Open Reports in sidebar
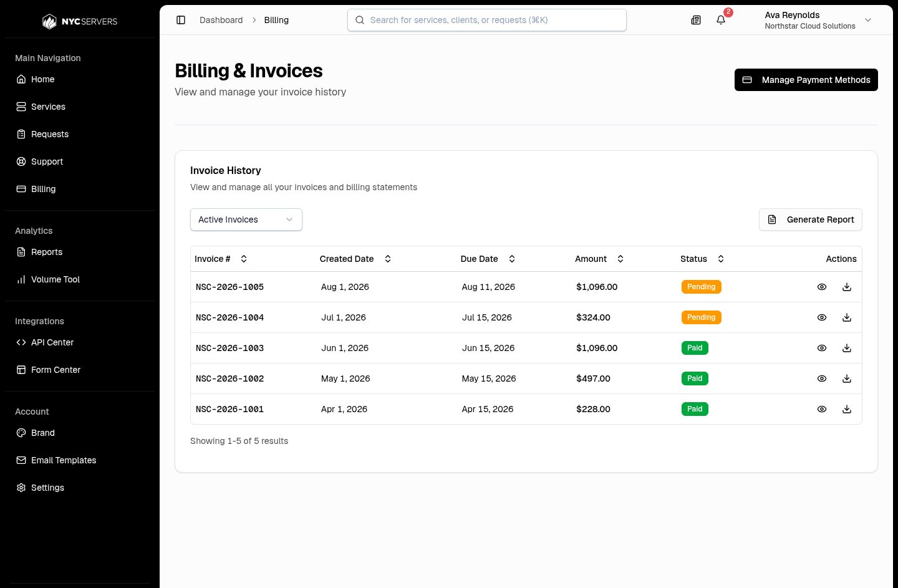898x588 pixels. [80, 252]
